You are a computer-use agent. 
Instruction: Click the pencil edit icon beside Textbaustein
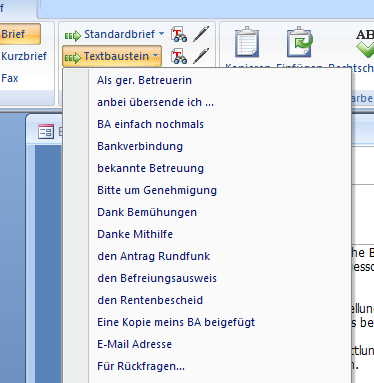[x=201, y=56]
